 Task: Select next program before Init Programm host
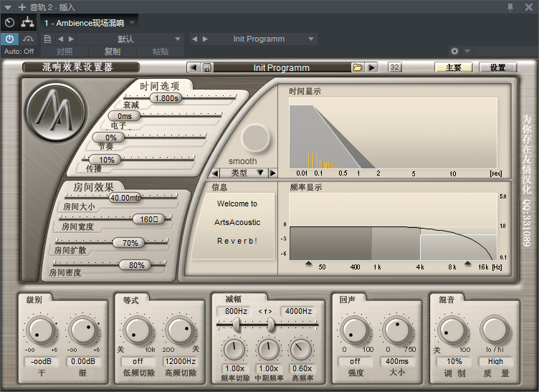pos(205,39)
